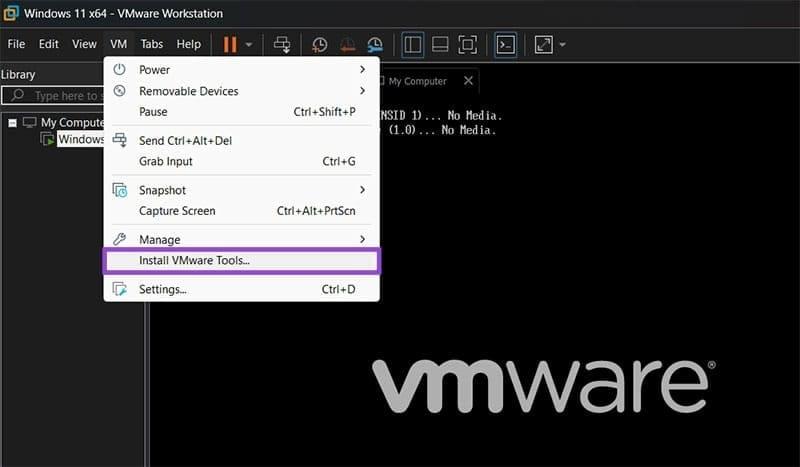
Task: Choose Install VMware Tools
Action: click(241, 260)
